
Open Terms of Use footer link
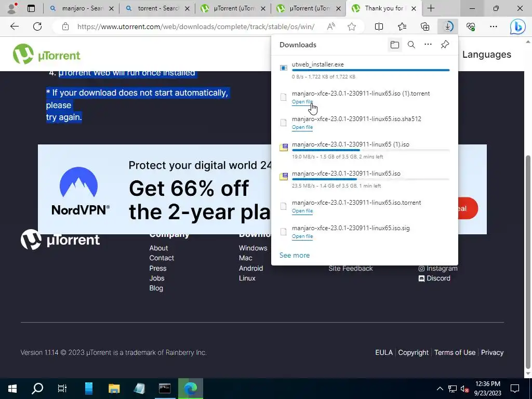(455, 353)
